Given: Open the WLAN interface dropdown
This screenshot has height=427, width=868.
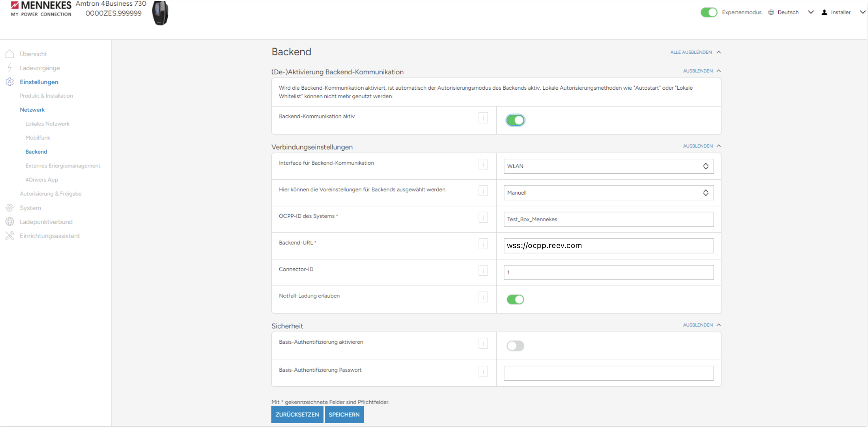Looking at the screenshot, I should tap(608, 166).
